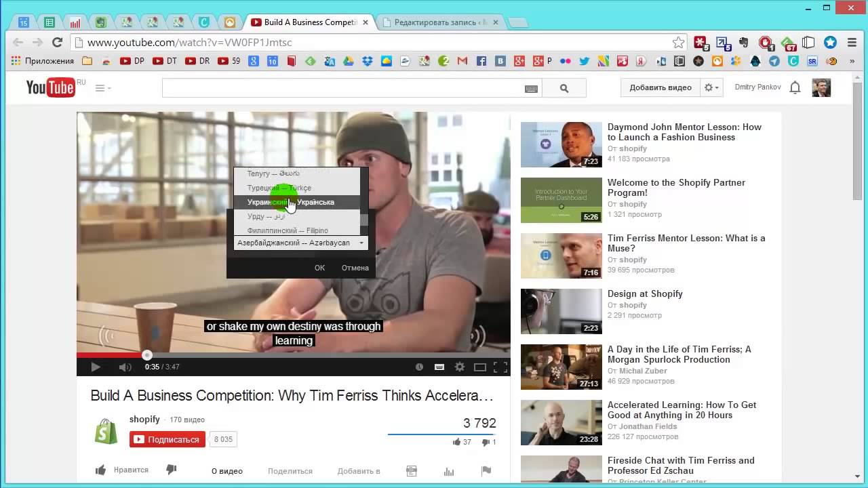Like the video via Нравится thumbs up
This screenshot has height=488, width=868.
pyautogui.click(x=122, y=470)
